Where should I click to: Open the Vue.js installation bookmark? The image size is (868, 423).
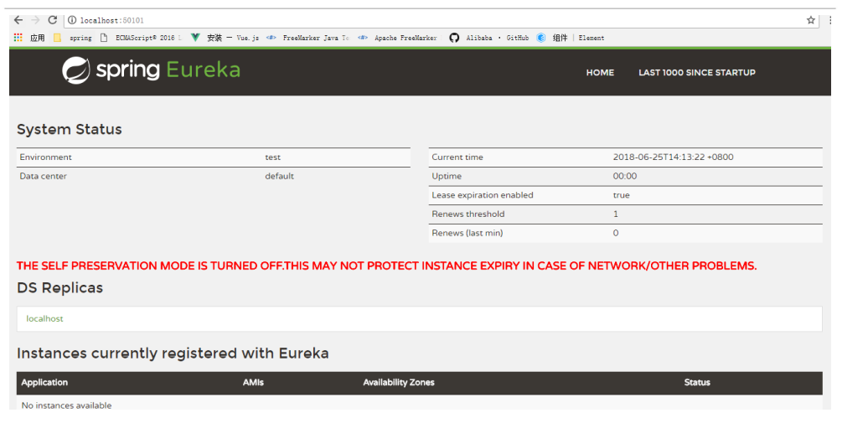(x=225, y=38)
